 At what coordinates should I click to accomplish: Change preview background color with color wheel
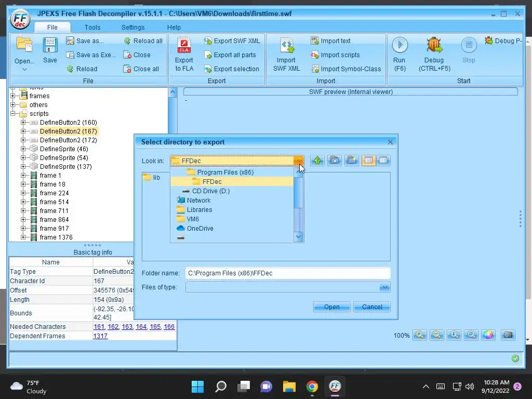point(488,335)
